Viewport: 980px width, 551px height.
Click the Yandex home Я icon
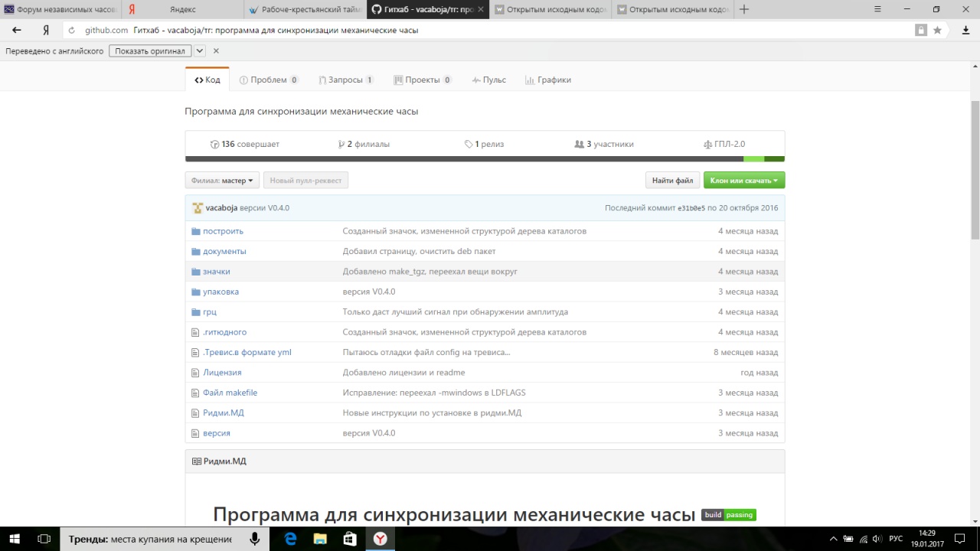(x=46, y=31)
